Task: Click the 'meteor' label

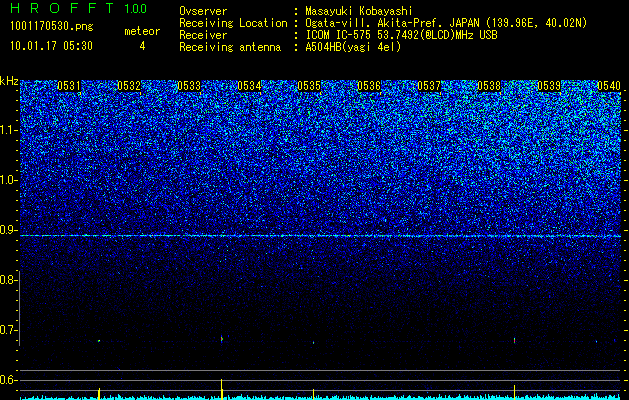Action: pos(142,31)
